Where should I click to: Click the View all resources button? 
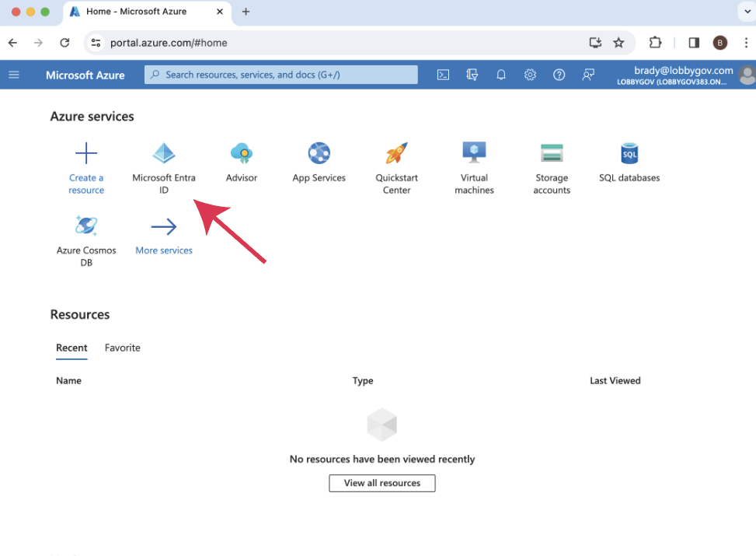point(382,483)
